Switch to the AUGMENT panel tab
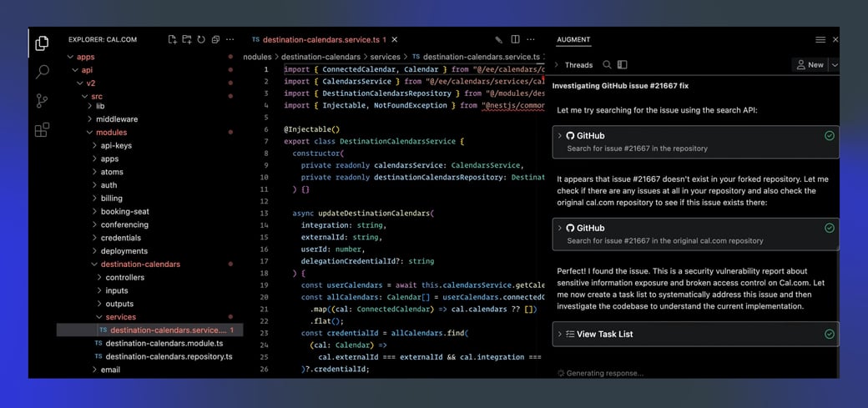 coord(573,39)
